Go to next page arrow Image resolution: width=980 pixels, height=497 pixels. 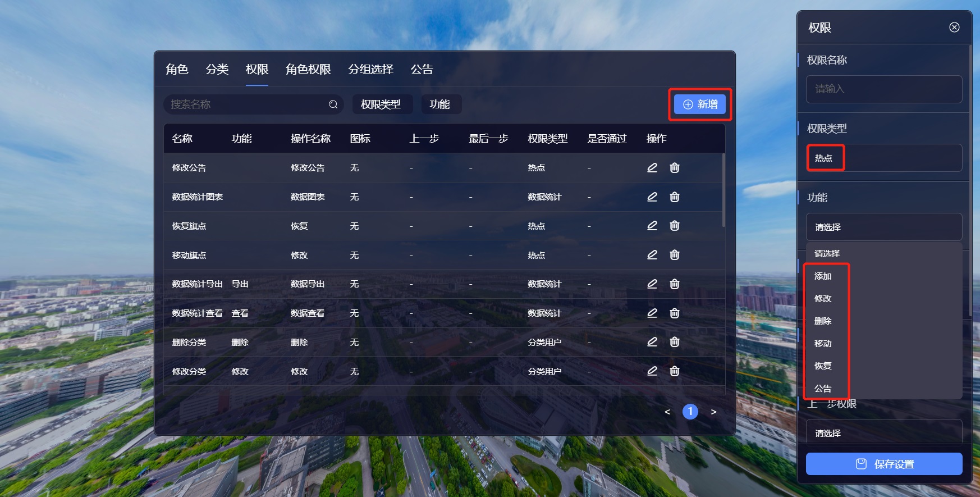[713, 412]
